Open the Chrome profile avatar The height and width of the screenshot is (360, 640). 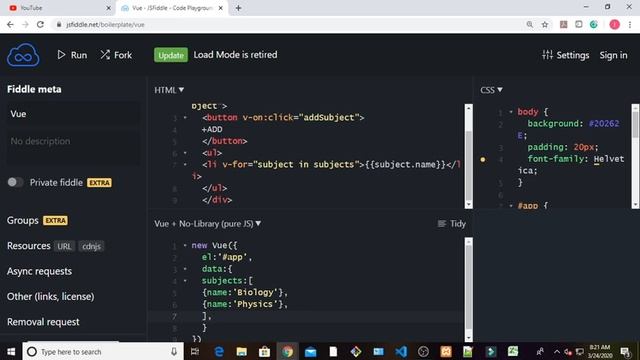click(614, 24)
